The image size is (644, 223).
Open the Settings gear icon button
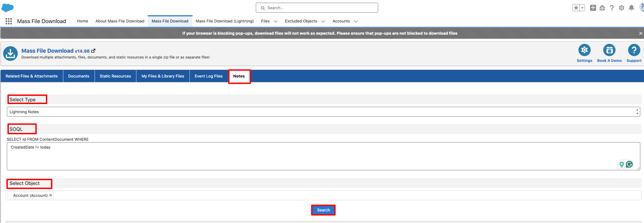click(x=584, y=50)
